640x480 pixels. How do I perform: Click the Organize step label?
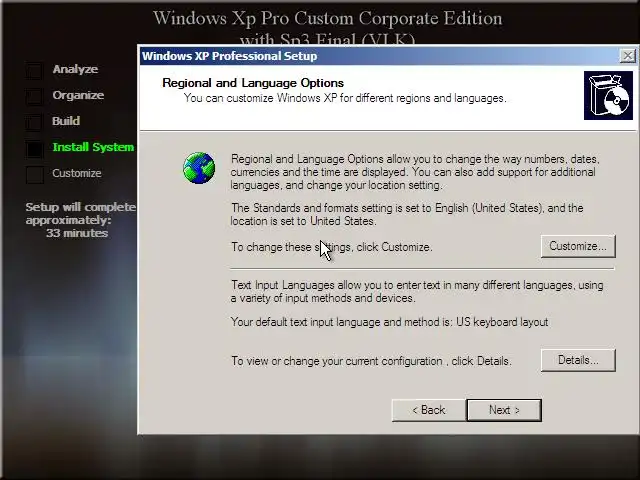[78, 95]
